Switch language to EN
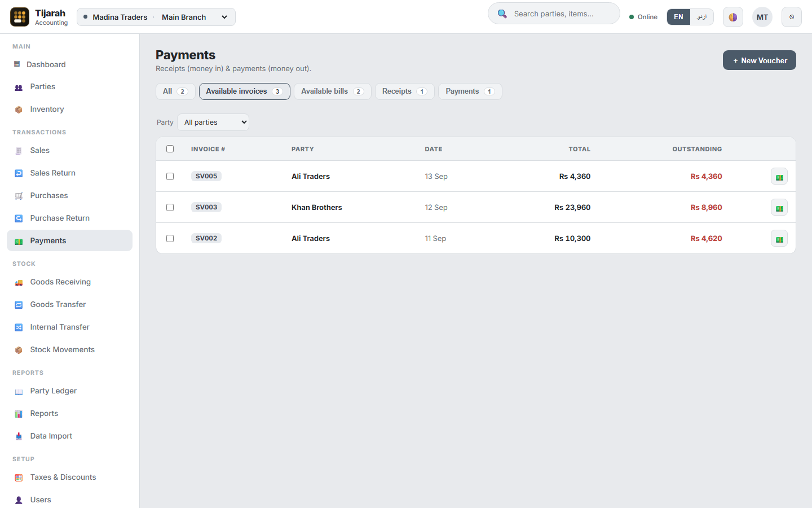This screenshot has height=508, width=812. click(678, 17)
